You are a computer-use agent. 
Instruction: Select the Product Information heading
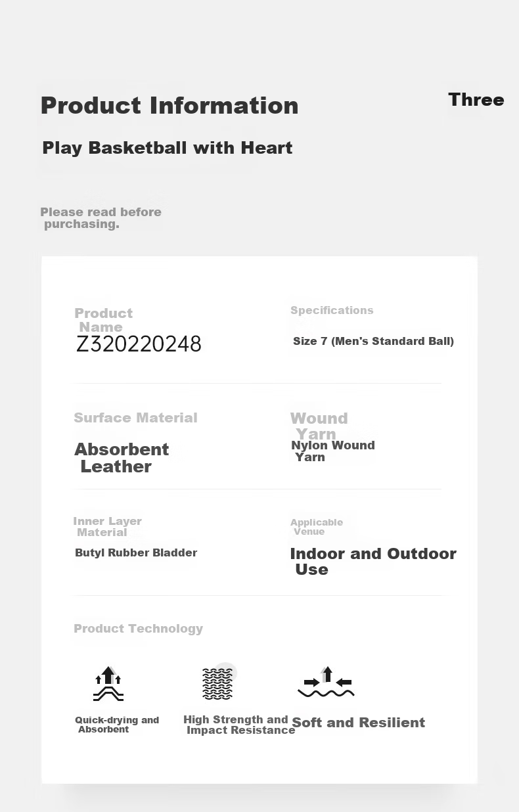click(x=169, y=106)
